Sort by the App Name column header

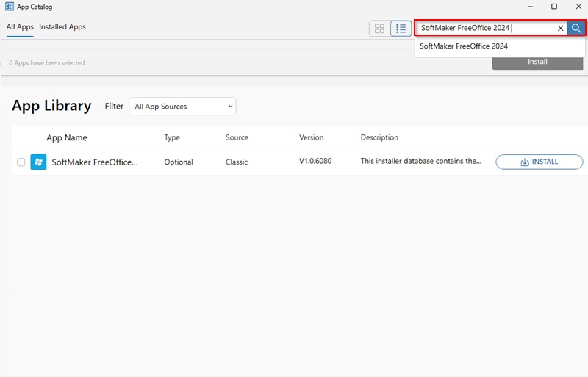[x=67, y=137]
